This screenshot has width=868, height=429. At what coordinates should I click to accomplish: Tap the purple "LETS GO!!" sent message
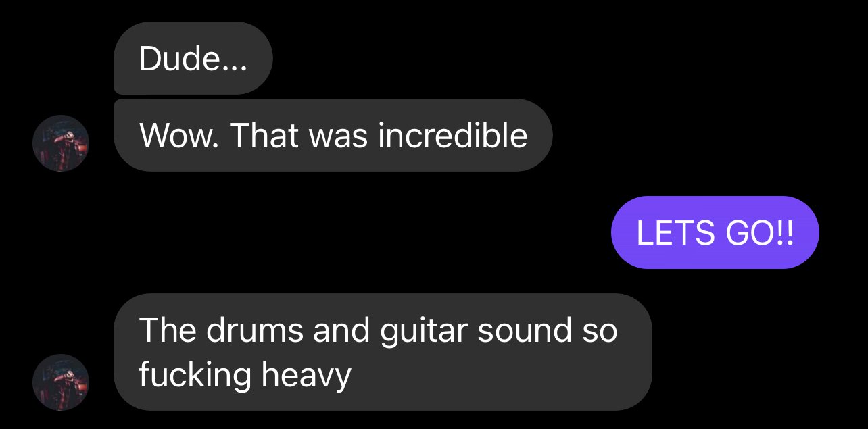click(x=715, y=232)
